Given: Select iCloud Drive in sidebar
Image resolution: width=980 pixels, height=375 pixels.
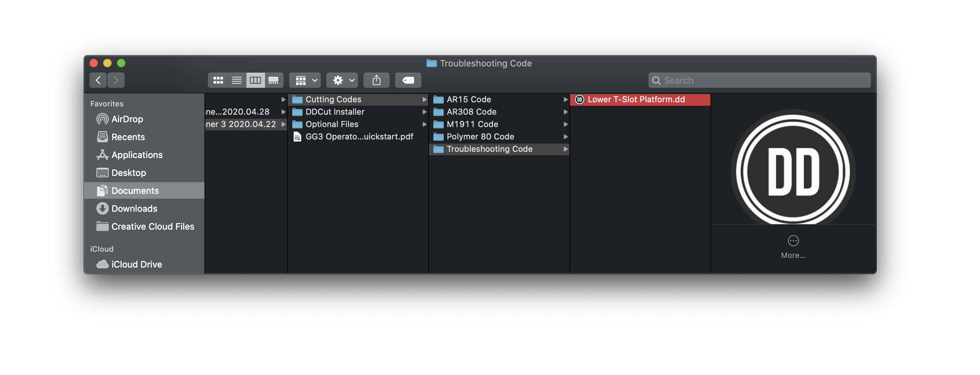Looking at the screenshot, I should click(136, 264).
